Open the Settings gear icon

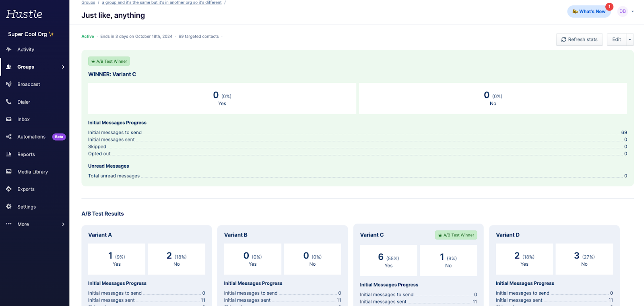9,207
